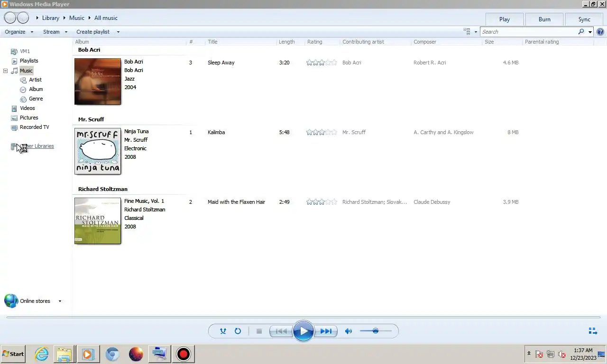
Task: Click the search magnifier icon
Action: [581, 32]
